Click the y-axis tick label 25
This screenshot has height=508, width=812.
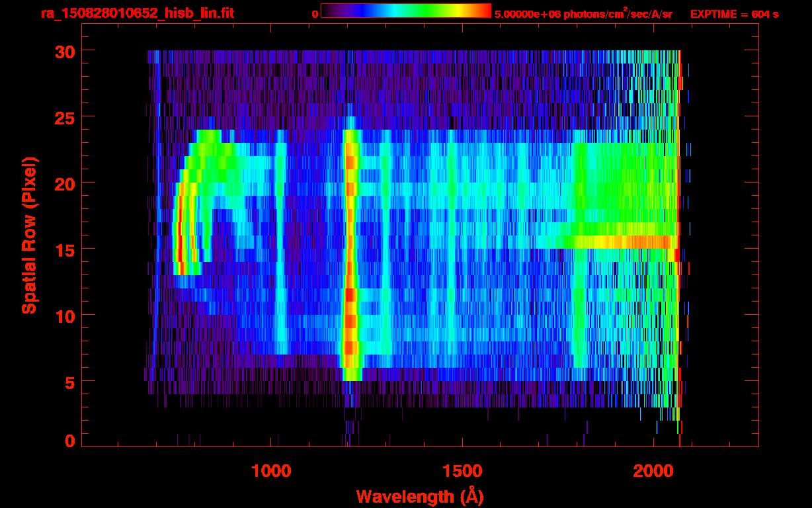click(x=65, y=117)
